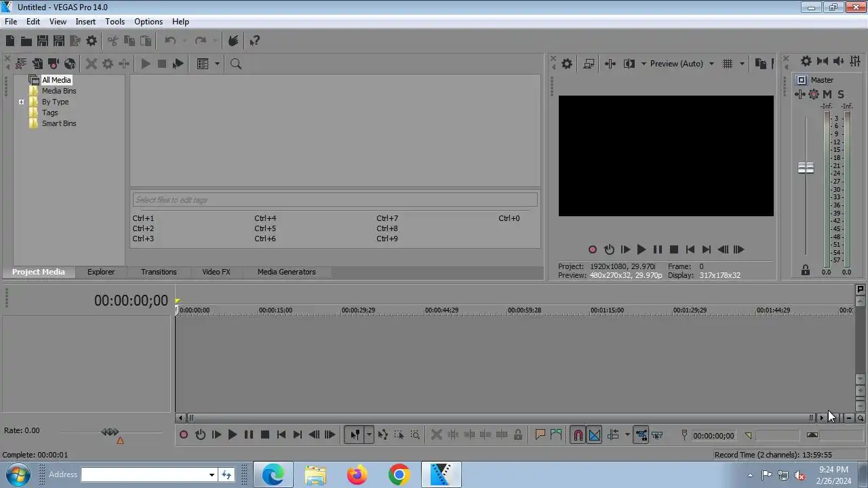Open overlays grid dropdown arrow
Screen dimensions: 868x488
pyautogui.click(x=742, y=64)
